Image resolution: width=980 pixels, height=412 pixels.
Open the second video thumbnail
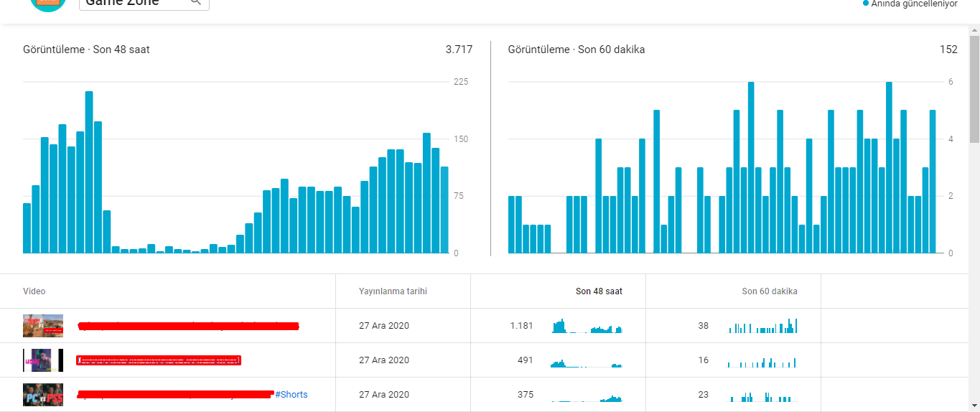(43, 360)
